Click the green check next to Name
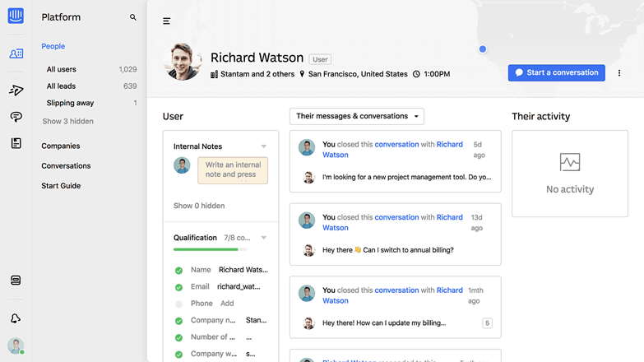The image size is (644, 362). click(x=178, y=271)
